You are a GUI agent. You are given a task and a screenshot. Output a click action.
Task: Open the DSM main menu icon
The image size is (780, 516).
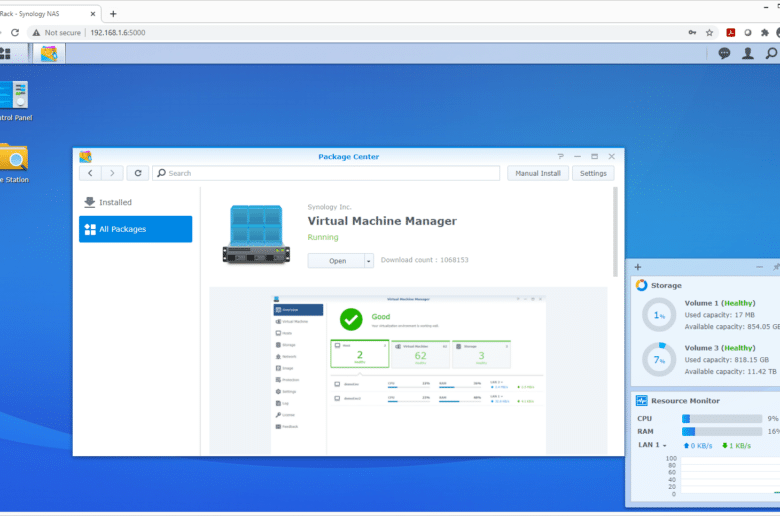(5, 54)
